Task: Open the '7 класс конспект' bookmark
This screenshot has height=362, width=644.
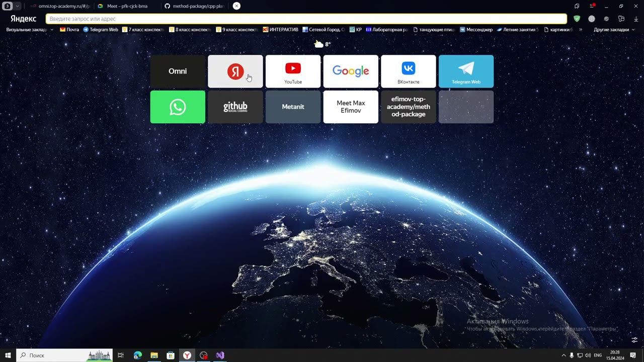Action: (x=143, y=30)
